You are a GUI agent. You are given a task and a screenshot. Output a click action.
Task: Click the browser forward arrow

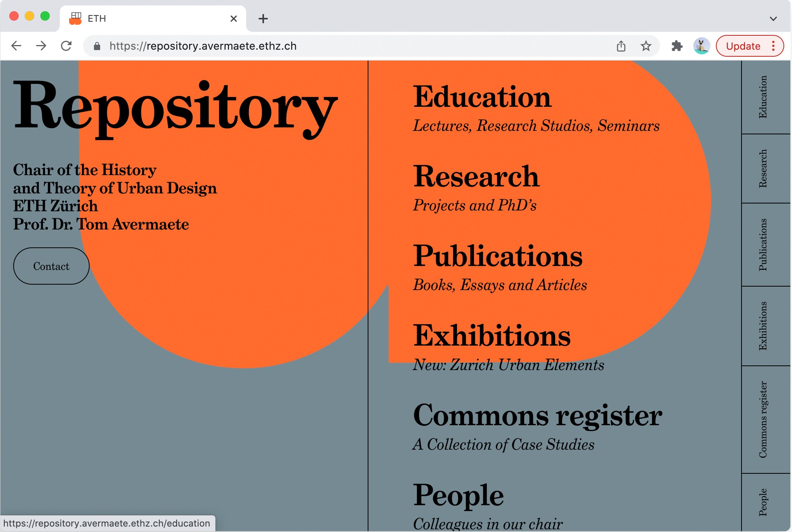[41, 46]
